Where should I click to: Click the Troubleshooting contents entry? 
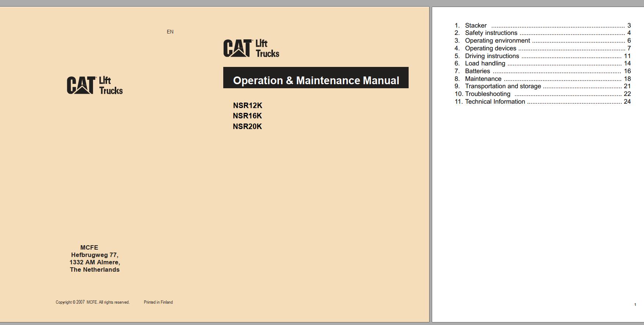pos(542,94)
